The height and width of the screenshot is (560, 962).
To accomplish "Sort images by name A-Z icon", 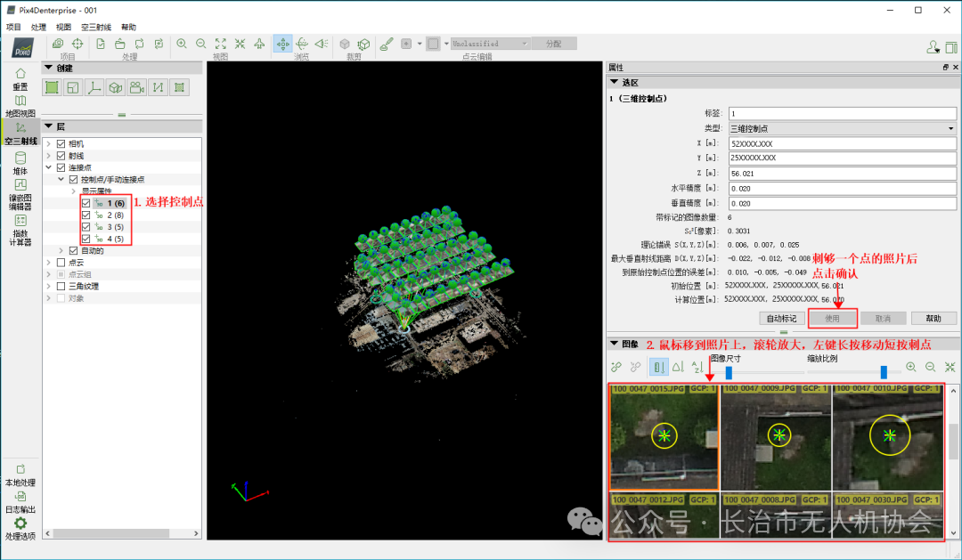I will pyautogui.click(x=697, y=367).
